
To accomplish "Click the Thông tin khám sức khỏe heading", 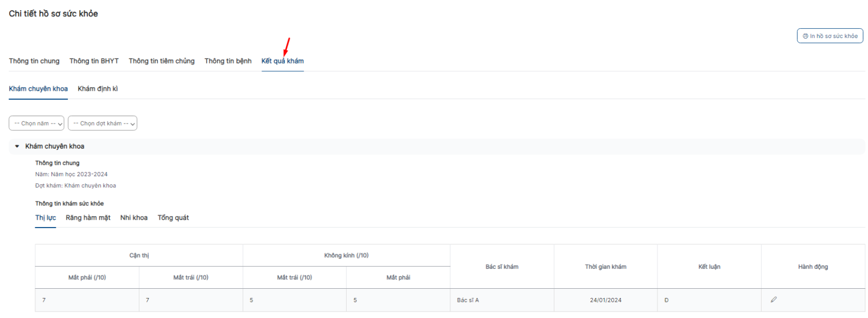I will click(x=69, y=204).
